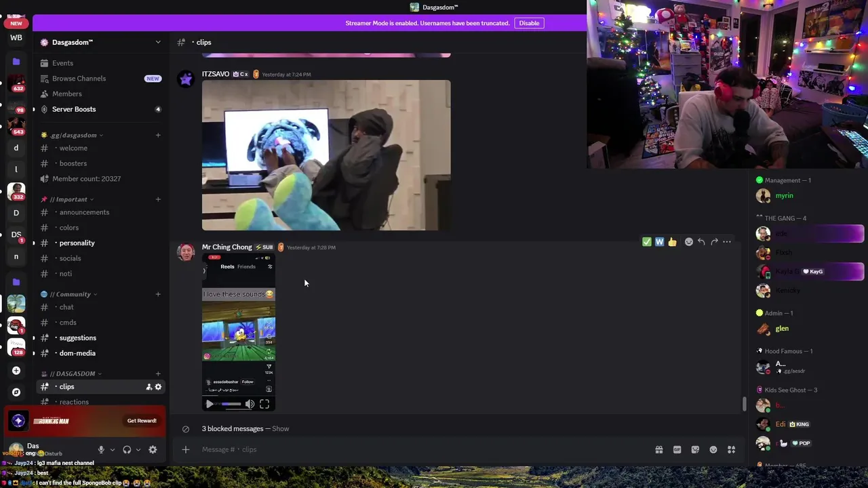Show the 3 blocked messages
Viewport: 868px width, 488px height.
tap(280, 429)
